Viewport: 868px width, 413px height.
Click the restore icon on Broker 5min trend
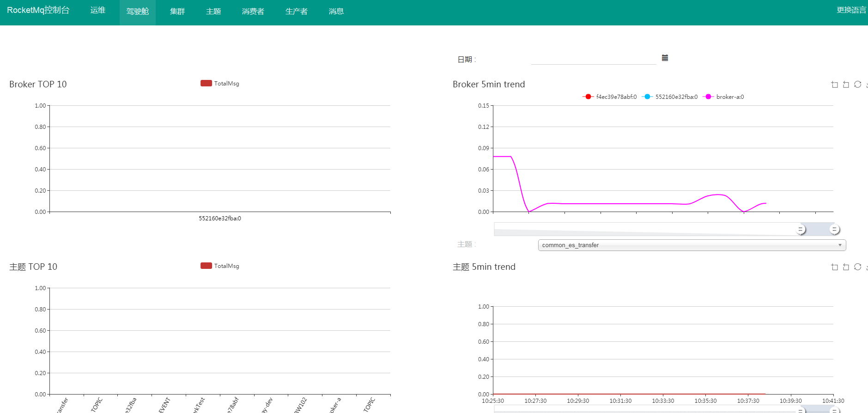857,85
